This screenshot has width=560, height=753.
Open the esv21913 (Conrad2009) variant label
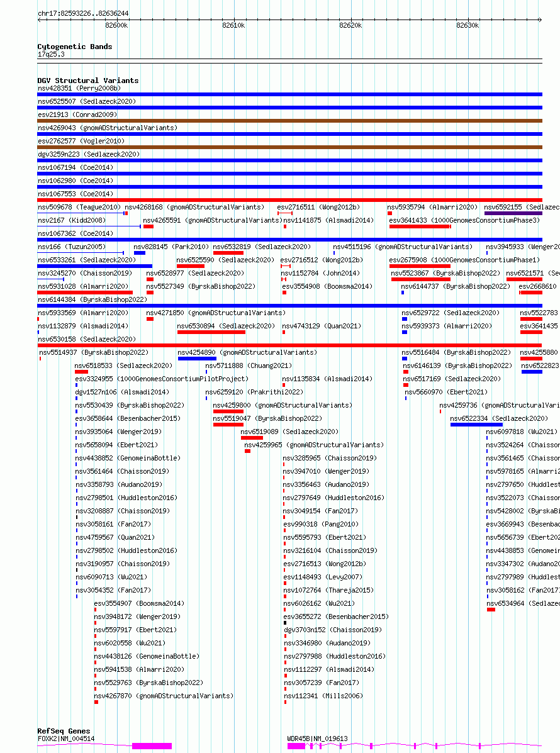pyautogui.click(x=77, y=114)
